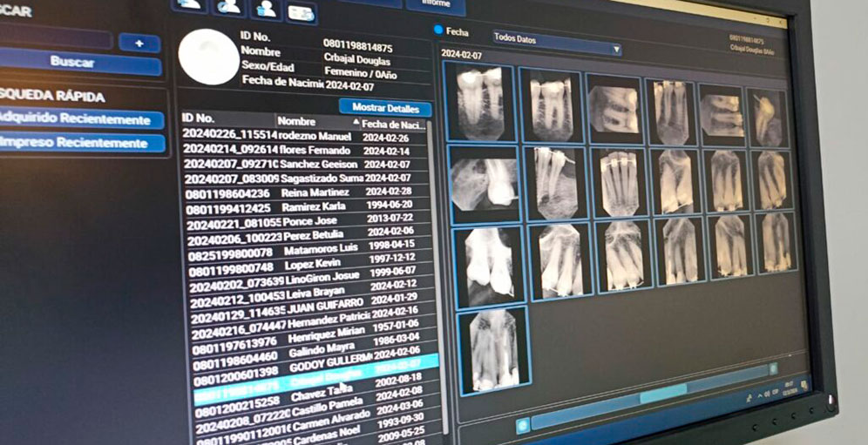Click the Buscar button
Viewport: 868px width, 445px height.
tap(80, 63)
